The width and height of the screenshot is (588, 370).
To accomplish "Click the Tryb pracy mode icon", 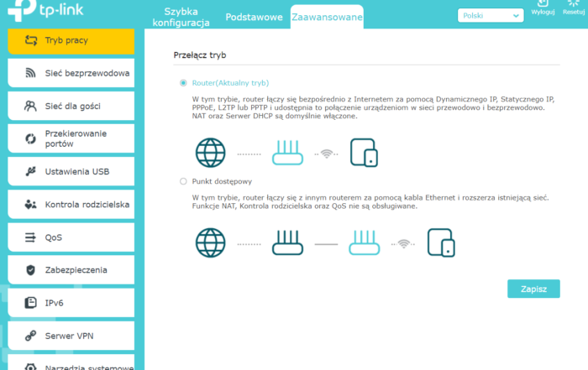I will [x=31, y=40].
